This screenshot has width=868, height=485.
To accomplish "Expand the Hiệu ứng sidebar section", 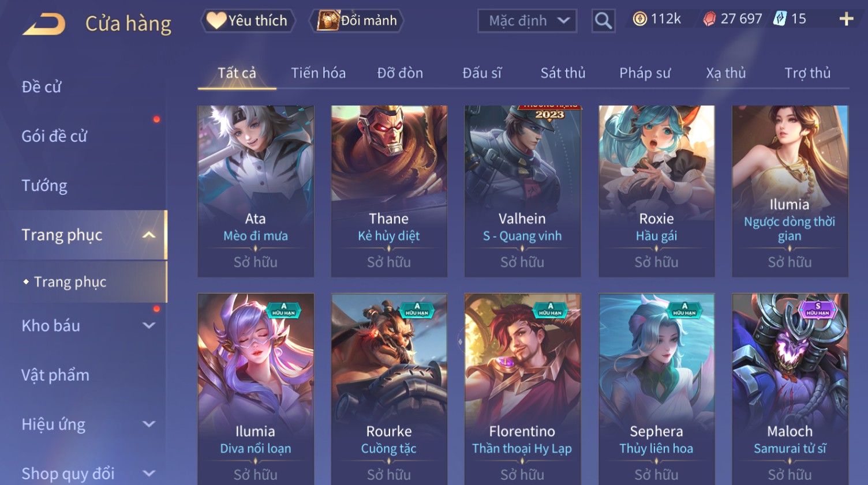I will [149, 424].
